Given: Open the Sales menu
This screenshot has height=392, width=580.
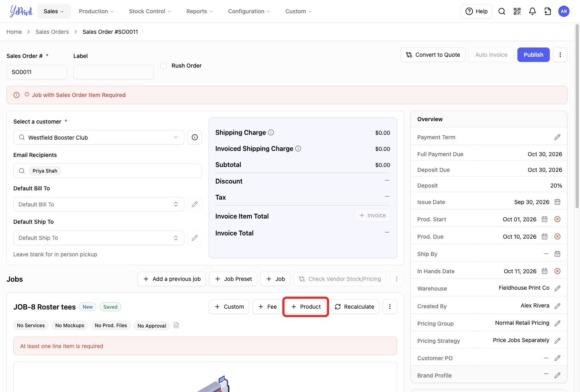Looking at the screenshot, I should click(x=54, y=11).
